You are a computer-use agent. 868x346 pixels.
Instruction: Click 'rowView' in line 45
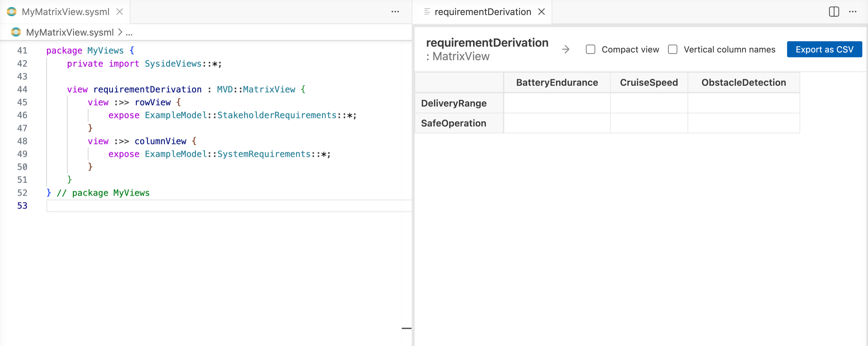point(153,103)
